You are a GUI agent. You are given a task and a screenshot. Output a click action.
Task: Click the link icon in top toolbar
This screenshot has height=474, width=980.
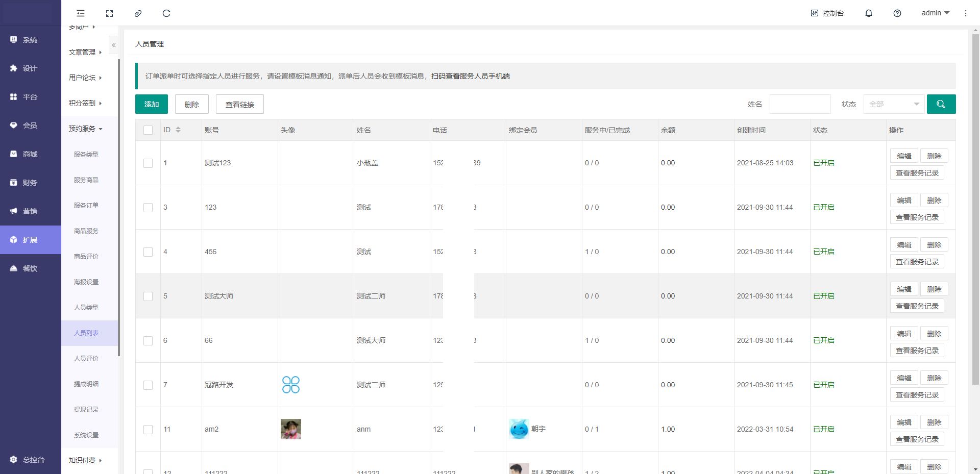[138, 13]
